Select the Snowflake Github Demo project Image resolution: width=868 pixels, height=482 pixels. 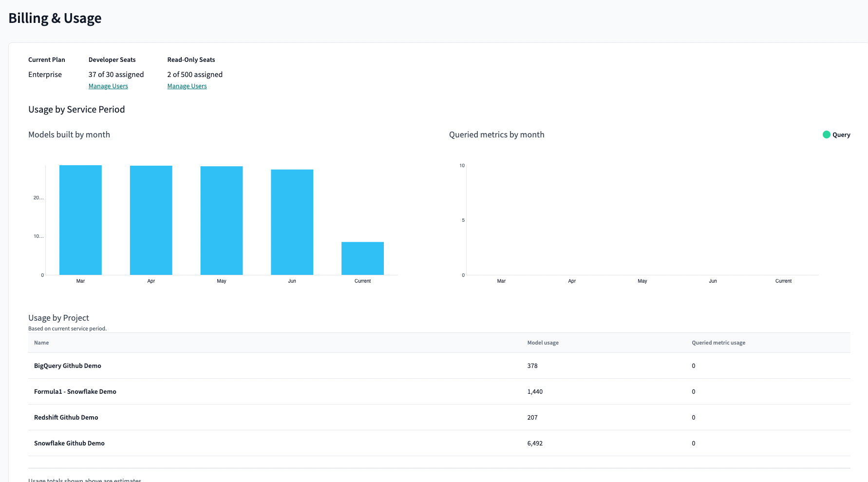tap(69, 443)
